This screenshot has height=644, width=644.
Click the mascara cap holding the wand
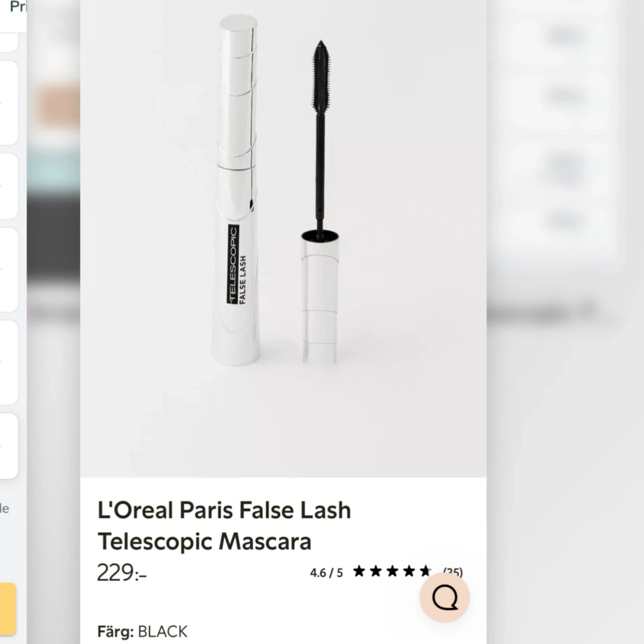coord(319,297)
